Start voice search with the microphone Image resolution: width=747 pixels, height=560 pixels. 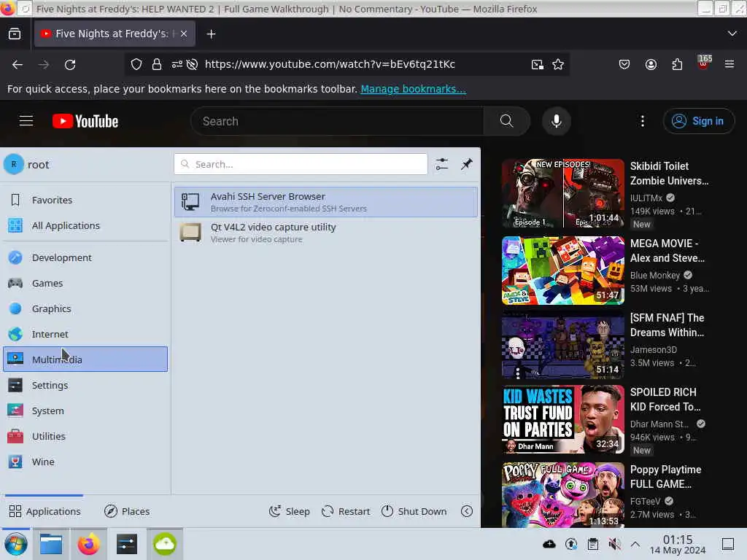557,121
